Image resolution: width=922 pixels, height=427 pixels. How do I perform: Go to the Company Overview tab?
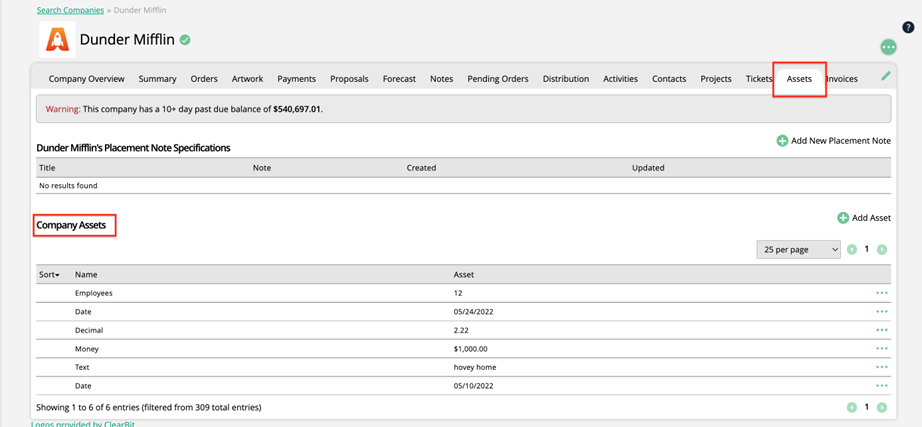(x=87, y=79)
